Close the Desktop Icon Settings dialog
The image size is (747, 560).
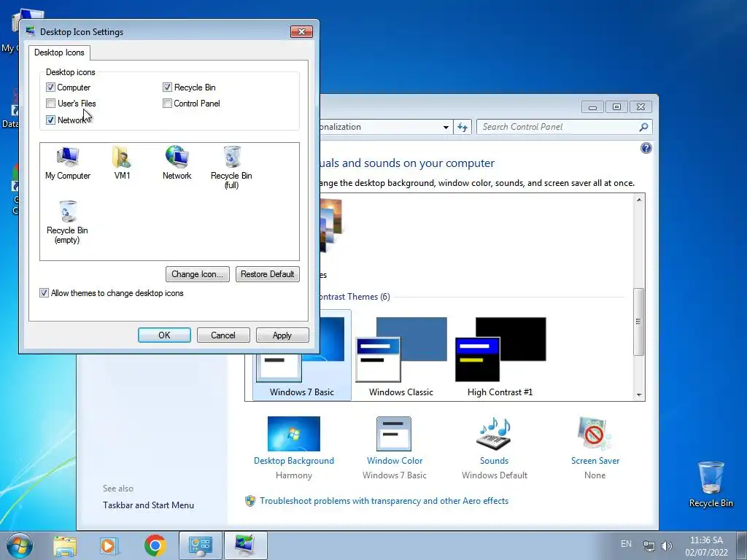(x=301, y=32)
